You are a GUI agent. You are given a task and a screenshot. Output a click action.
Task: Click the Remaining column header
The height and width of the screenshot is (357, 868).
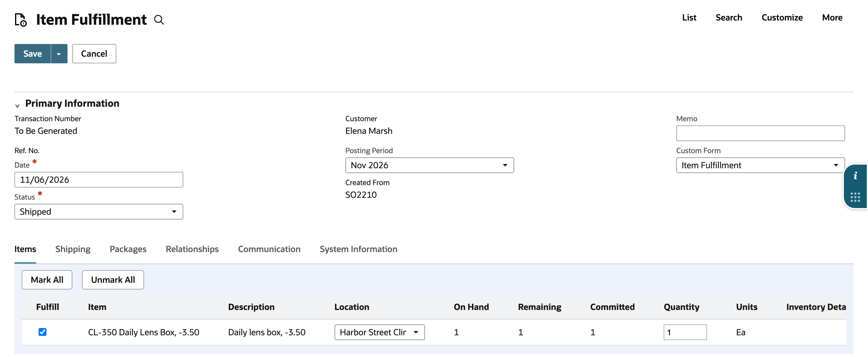(539, 307)
